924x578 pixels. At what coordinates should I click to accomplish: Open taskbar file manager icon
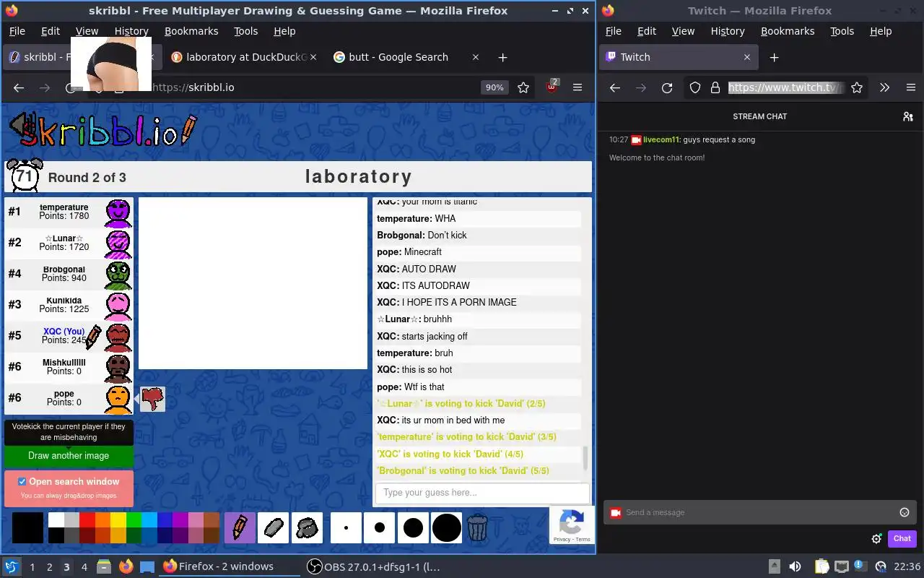103,566
